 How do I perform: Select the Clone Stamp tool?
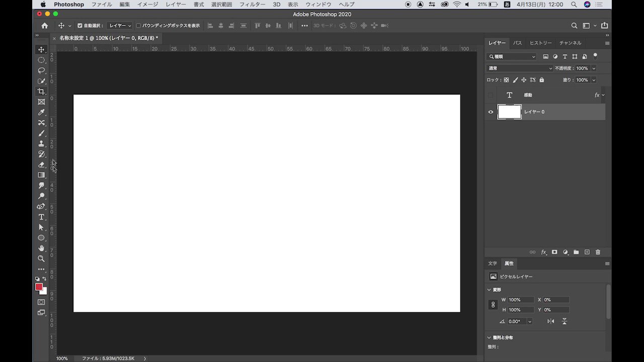[x=41, y=144]
